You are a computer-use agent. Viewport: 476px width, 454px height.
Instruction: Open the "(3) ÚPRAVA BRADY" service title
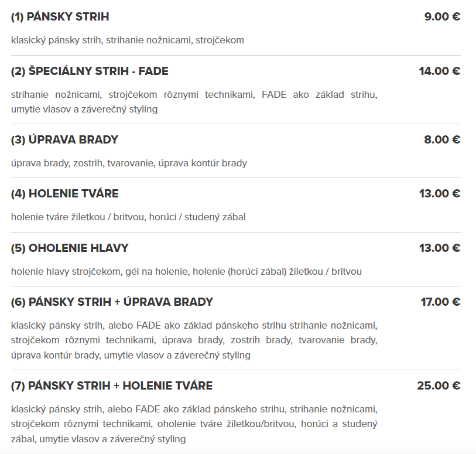tap(64, 140)
